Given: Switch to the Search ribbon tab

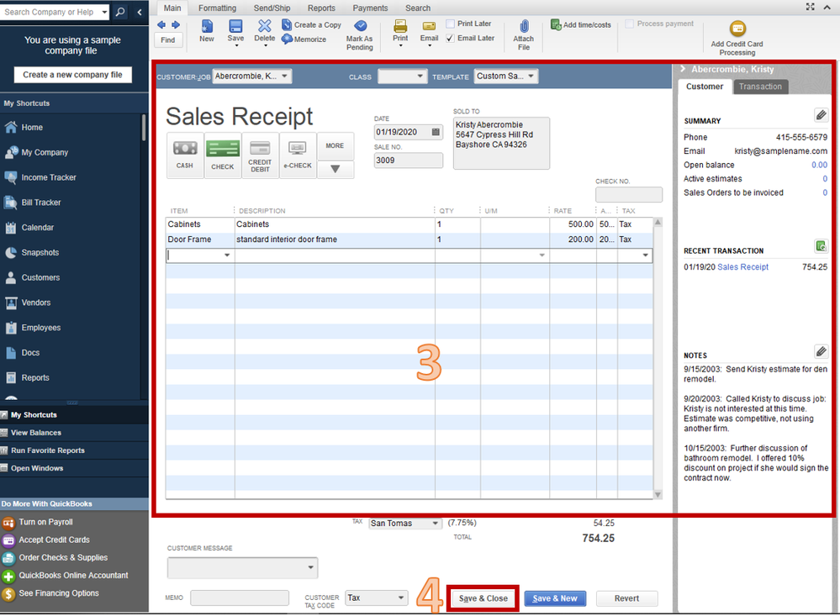Looking at the screenshot, I should (x=418, y=8).
